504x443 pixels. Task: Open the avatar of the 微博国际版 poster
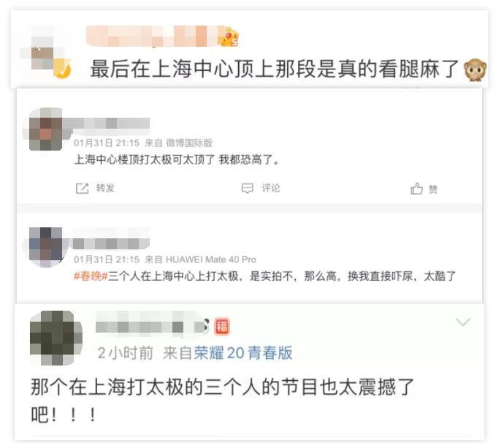tap(45, 129)
